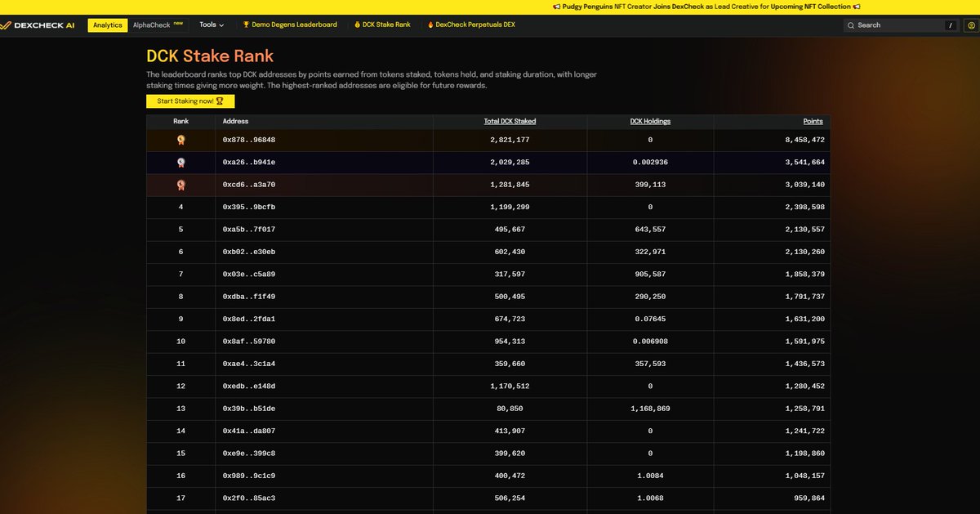Click rank number 10
This screenshot has height=514, width=980.
[180, 342]
